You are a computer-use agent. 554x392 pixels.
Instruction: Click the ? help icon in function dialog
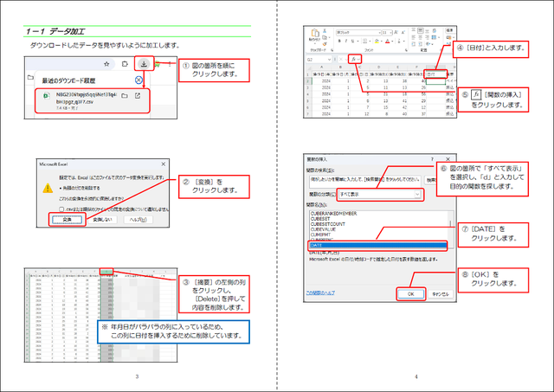432,159
